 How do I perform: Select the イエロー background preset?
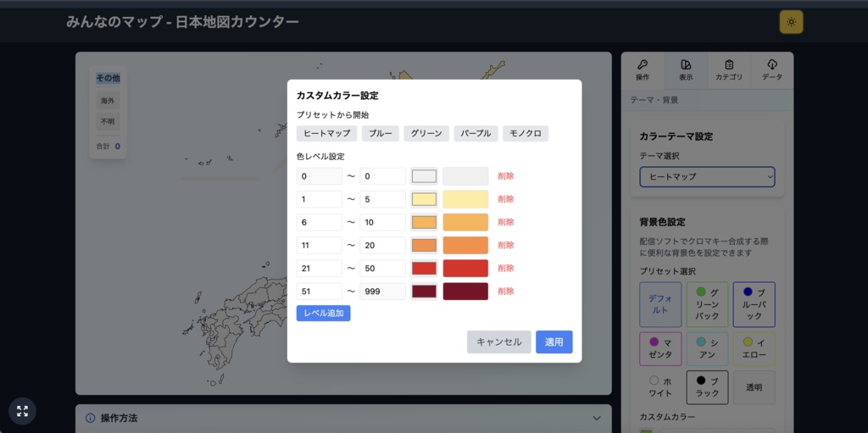pos(754,349)
